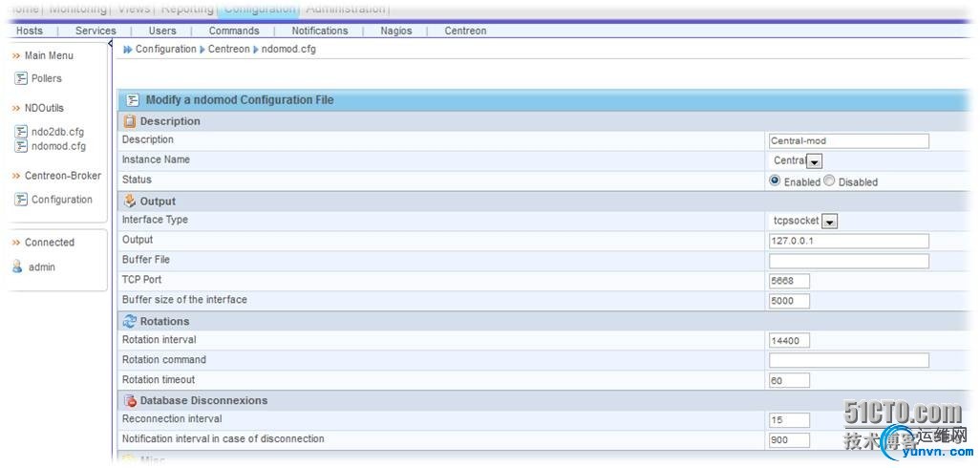980x468 pixels.
Task: Open the Users submenu tab
Action: [x=162, y=31]
